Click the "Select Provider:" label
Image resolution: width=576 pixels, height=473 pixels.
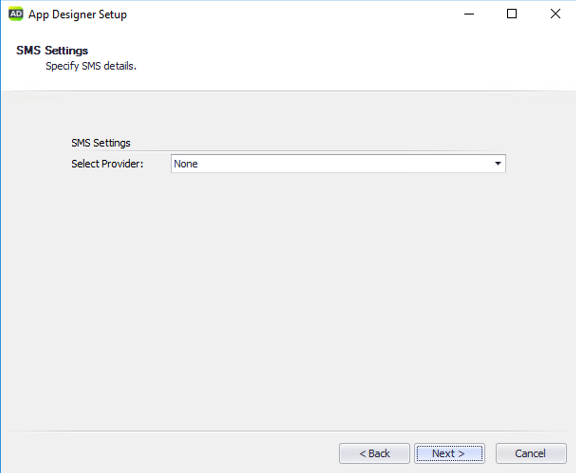(107, 164)
